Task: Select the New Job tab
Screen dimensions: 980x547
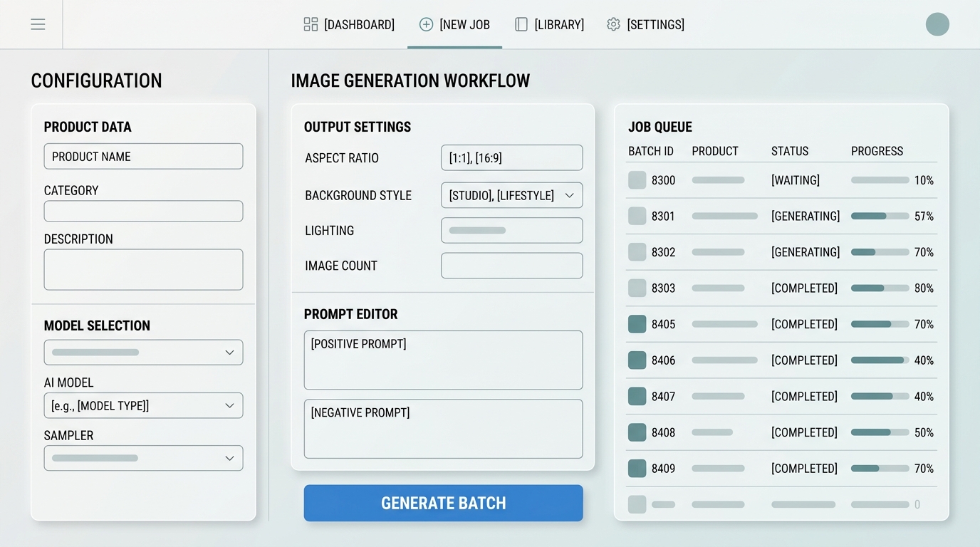Action: coord(454,24)
